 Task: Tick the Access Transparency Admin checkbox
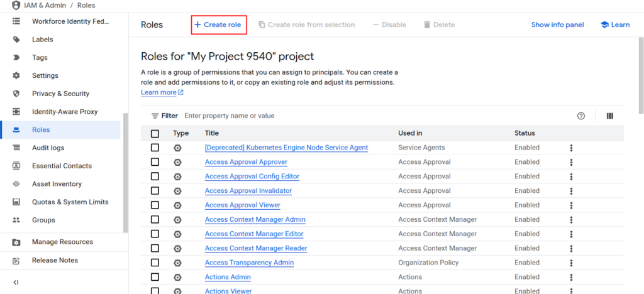[x=155, y=263]
